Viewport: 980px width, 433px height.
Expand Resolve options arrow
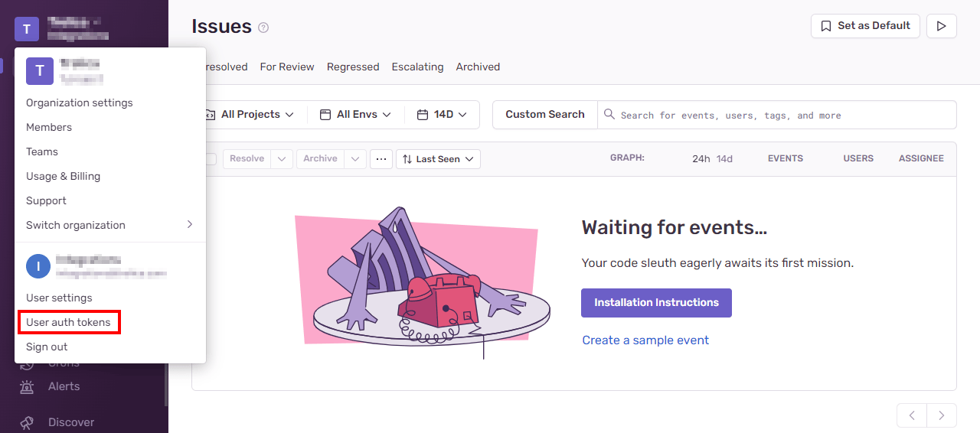(x=281, y=158)
